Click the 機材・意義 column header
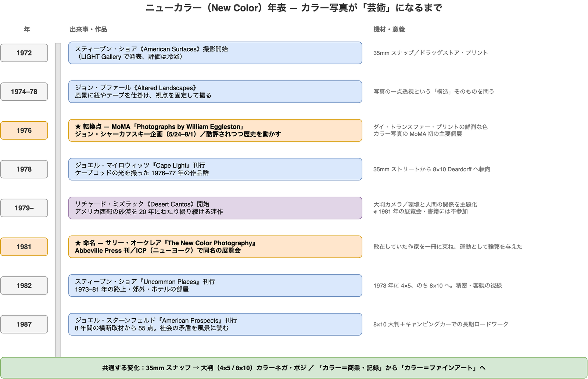Screen dimensions: 588x379 click(x=389, y=29)
